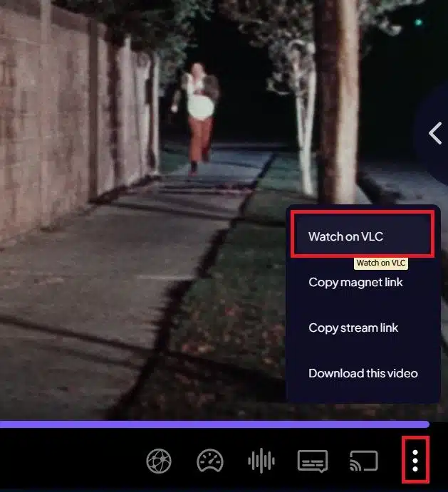Open the network statistics globe icon
Viewport: 448px width, 492px height.
click(x=159, y=461)
